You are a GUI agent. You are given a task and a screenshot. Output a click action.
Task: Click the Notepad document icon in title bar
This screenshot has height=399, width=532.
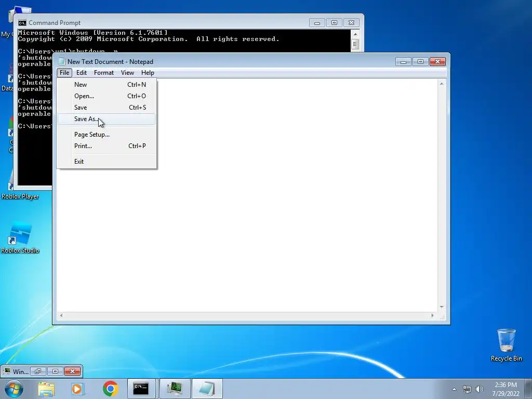click(x=62, y=61)
